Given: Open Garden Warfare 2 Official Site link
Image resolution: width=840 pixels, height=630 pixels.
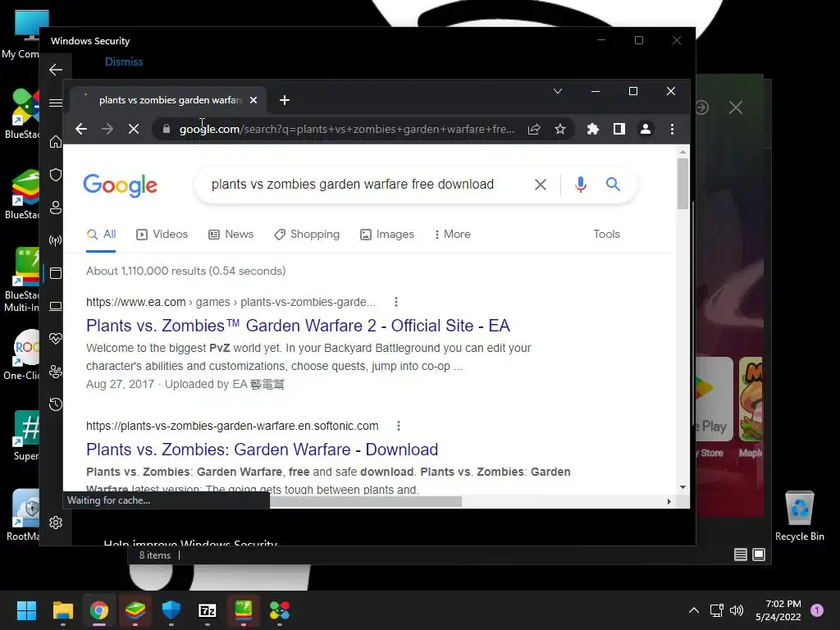Looking at the screenshot, I should 298,326.
